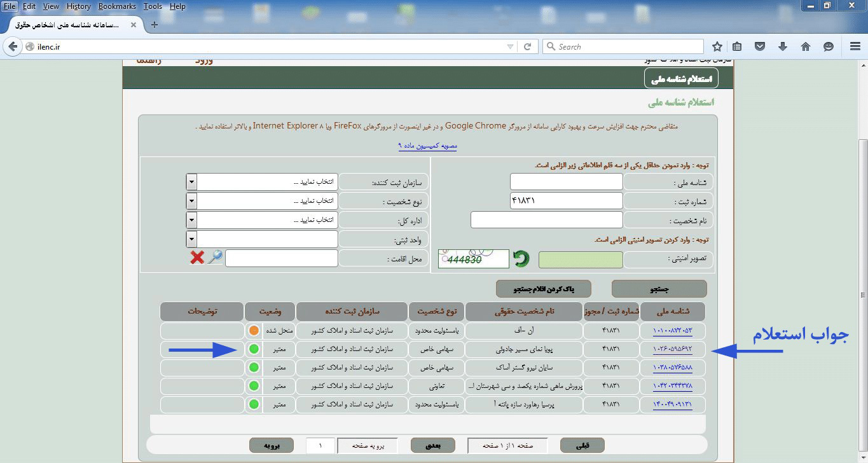Screen dimensions: 868x463
Task: Click the ورود login link in header
Action: (203, 61)
